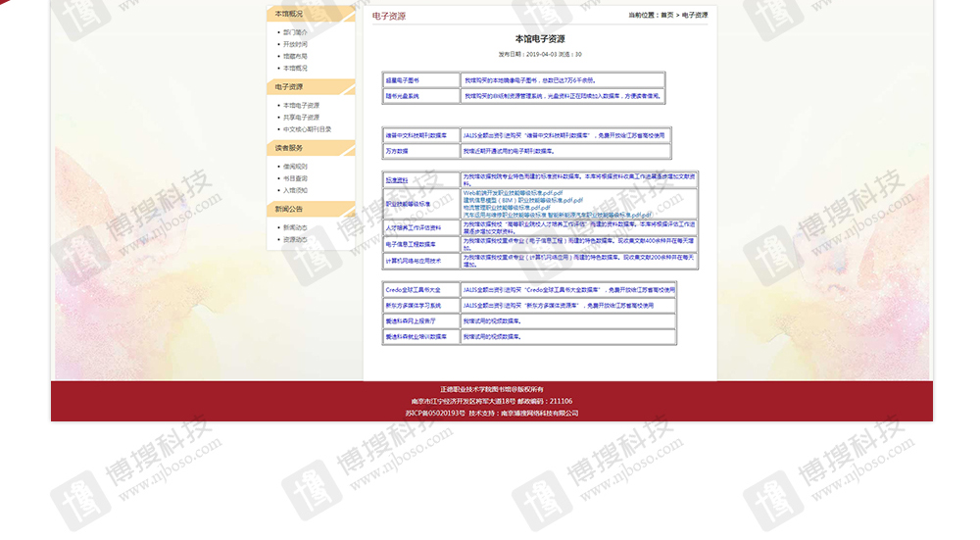
Task: Open 新东方多媒体学习系统 link
Action: point(413,306)
